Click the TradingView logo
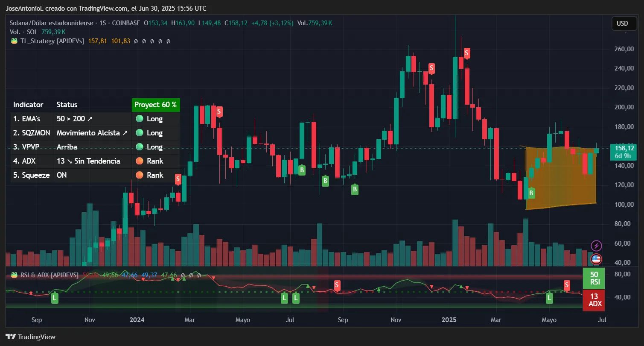644x346 pixels. click(30, 337)
